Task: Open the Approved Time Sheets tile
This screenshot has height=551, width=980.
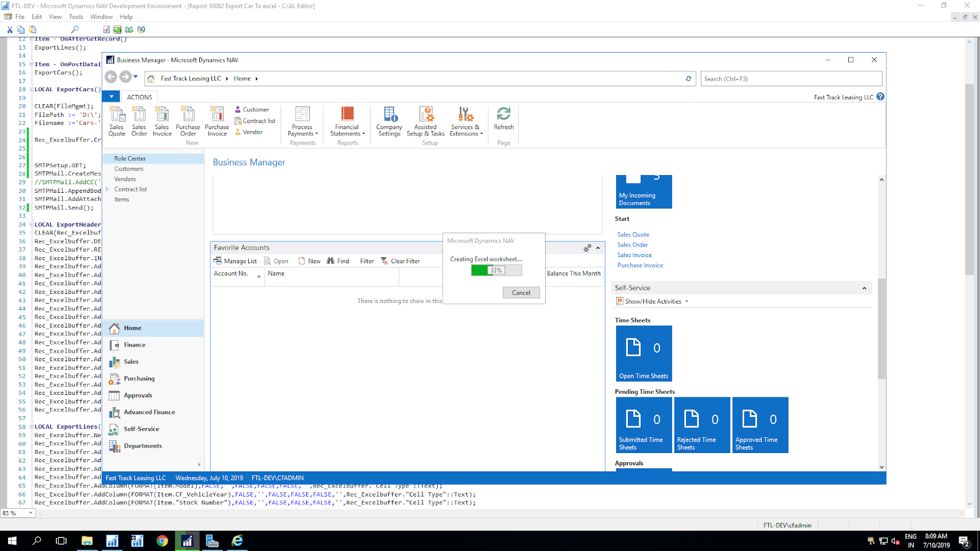Action: (x=760, y=425)
